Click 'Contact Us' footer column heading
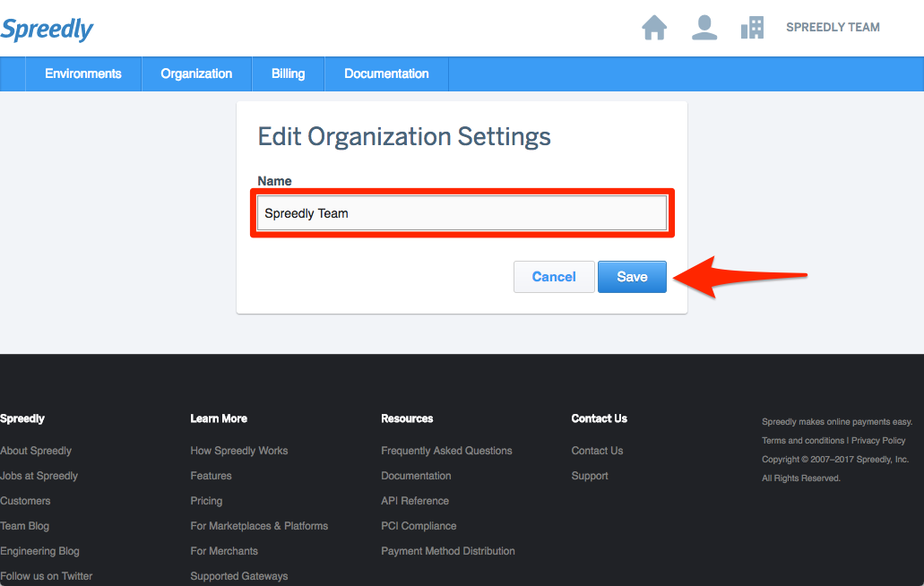Image resolution: width=924 pixels, height=586 pixels. click(x=600, y=418)
